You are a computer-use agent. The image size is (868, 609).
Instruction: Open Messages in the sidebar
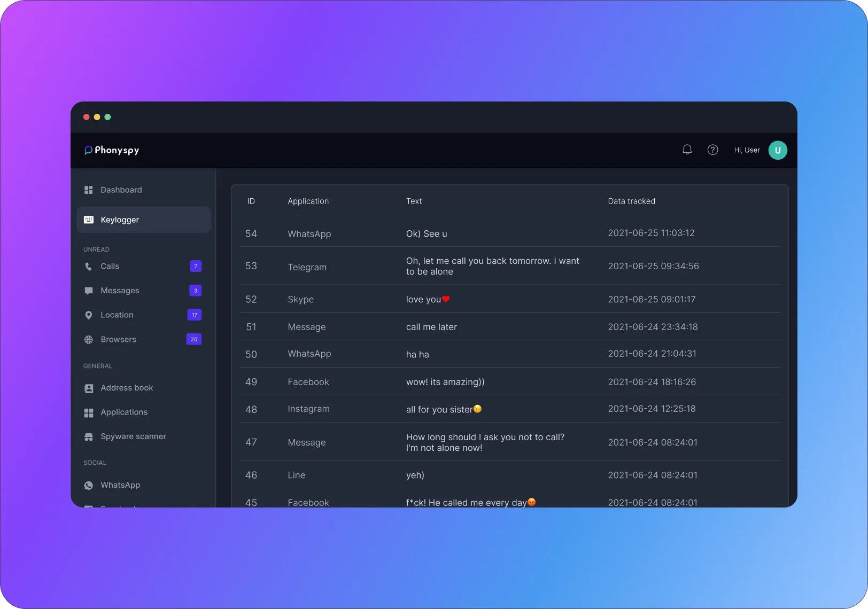click(120, 291)
